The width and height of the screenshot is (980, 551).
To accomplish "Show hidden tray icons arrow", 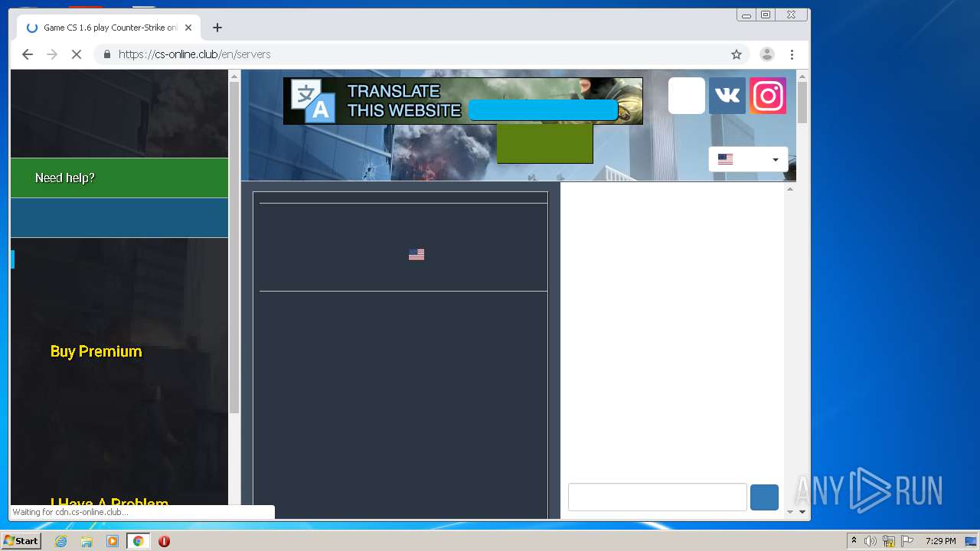I will pos(854,540).
